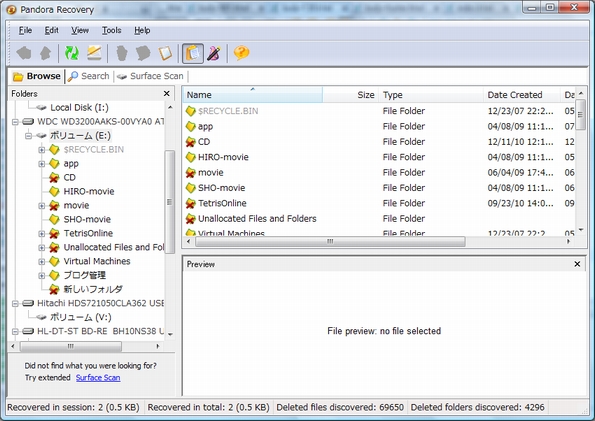Select HIRO-movie in the folder tree
The height and width of the screenshot is (421, 595).
pos(89,191)
